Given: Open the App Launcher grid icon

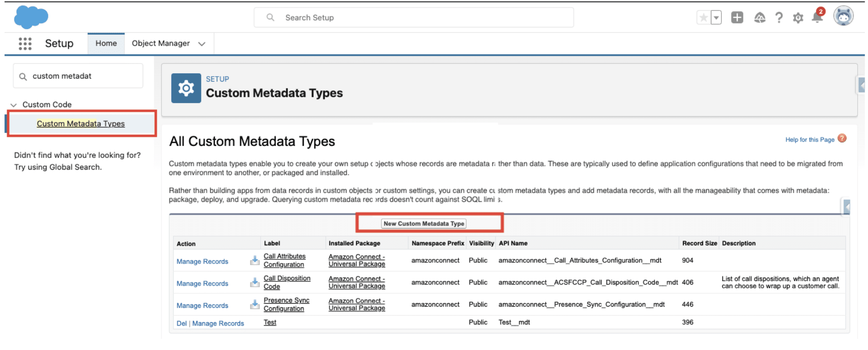Looking at the screenshot, I should (x=25, y=43).
